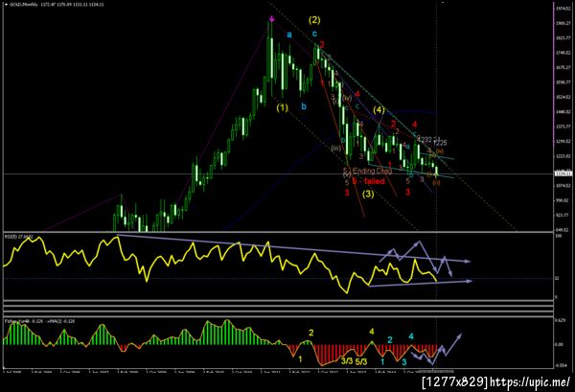This screenshot has height=392, width=575.
Task: Click the 1225 price annotation on chart
Action: tap(440, 143)
